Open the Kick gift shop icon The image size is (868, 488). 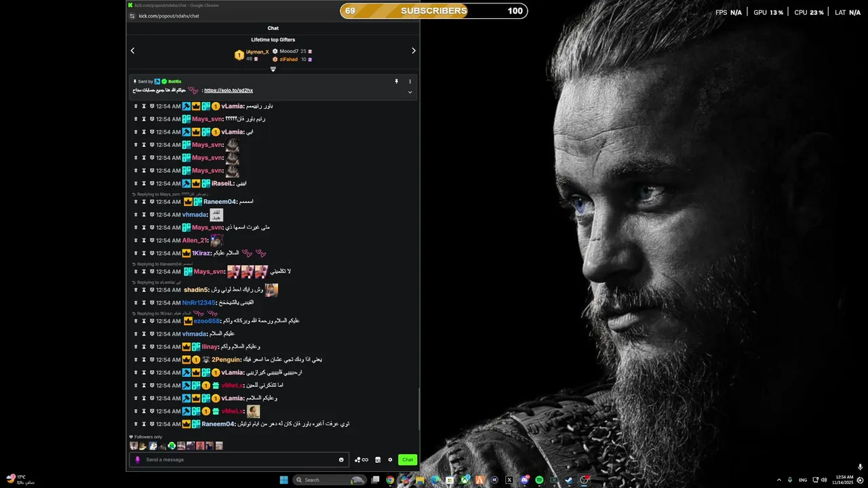tap(378, 460)
